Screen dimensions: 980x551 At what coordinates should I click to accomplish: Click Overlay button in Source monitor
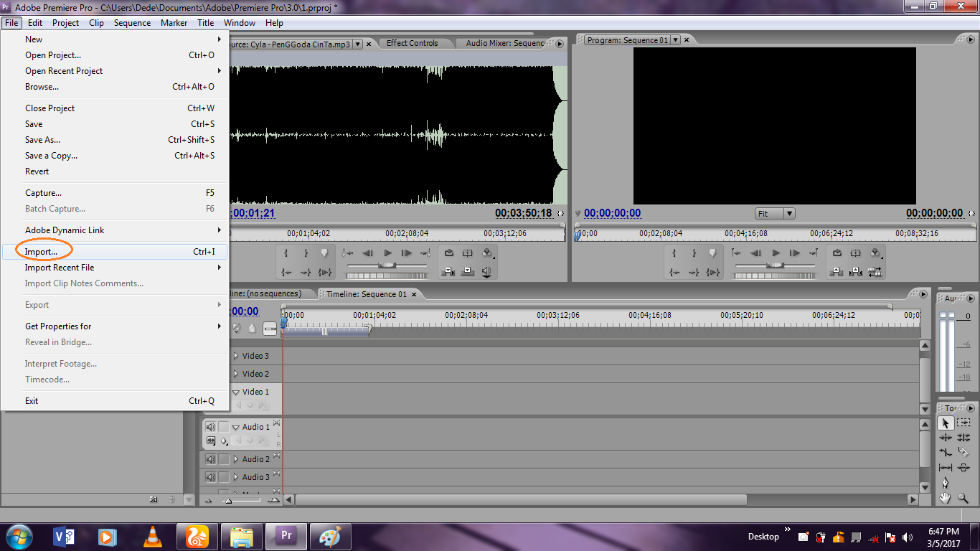click(468, 272)
